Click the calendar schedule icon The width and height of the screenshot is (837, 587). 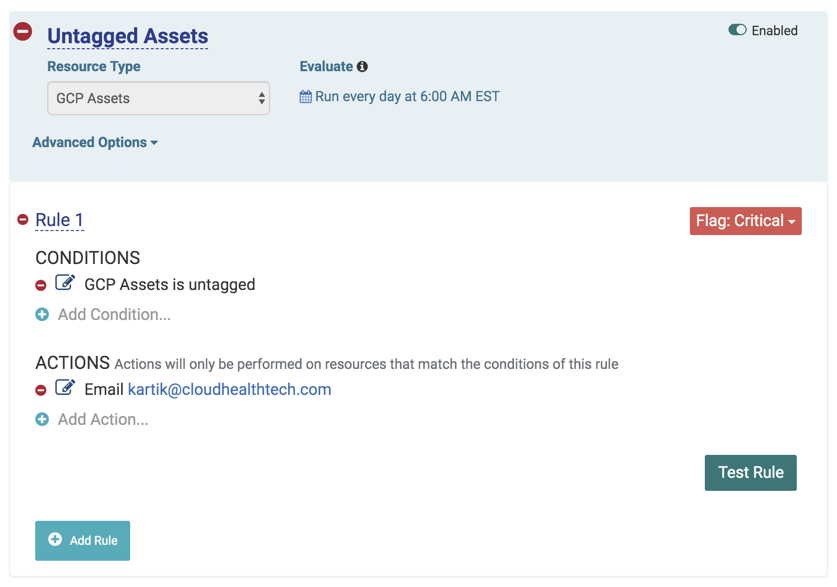pos(305,97)
